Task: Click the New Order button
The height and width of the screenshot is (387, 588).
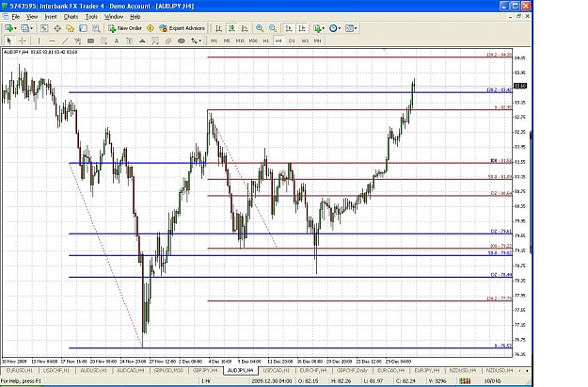Action: tap(125, 28)
